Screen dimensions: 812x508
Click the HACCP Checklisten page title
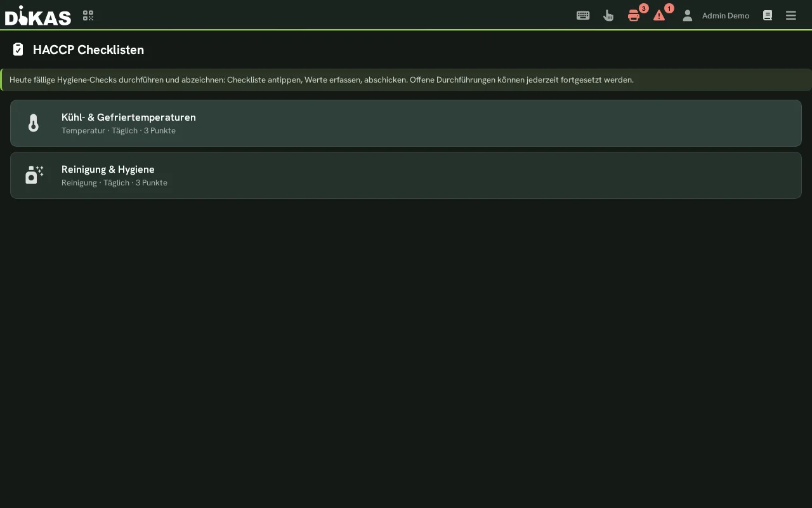pyautogui.click(x=88, y=50)
